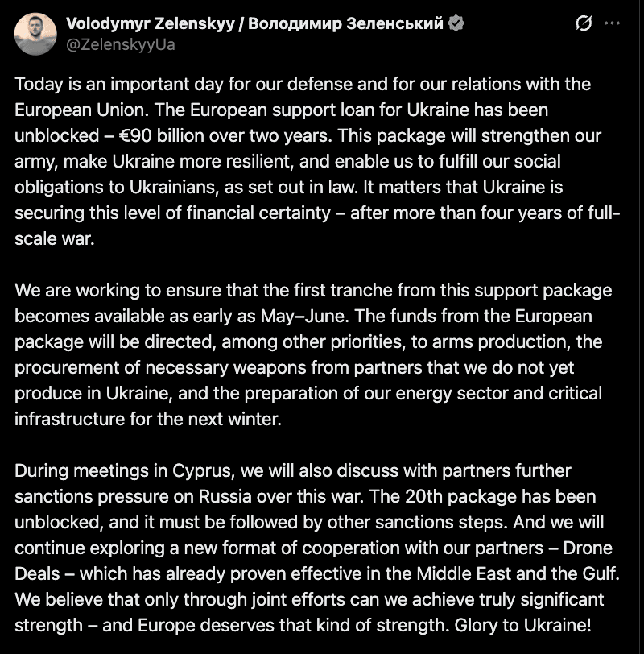This screenshot has width=644, height=654.
Task: Click the Grok explain-post icon
Action: pos(584,25)
